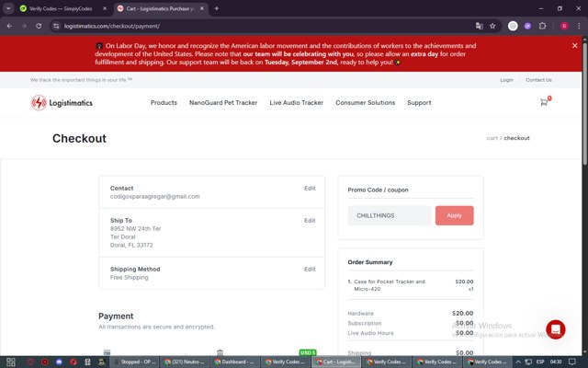Click the address bar URL
The height and width of the screenshot is (368, 588).
[x=112, y=26]
